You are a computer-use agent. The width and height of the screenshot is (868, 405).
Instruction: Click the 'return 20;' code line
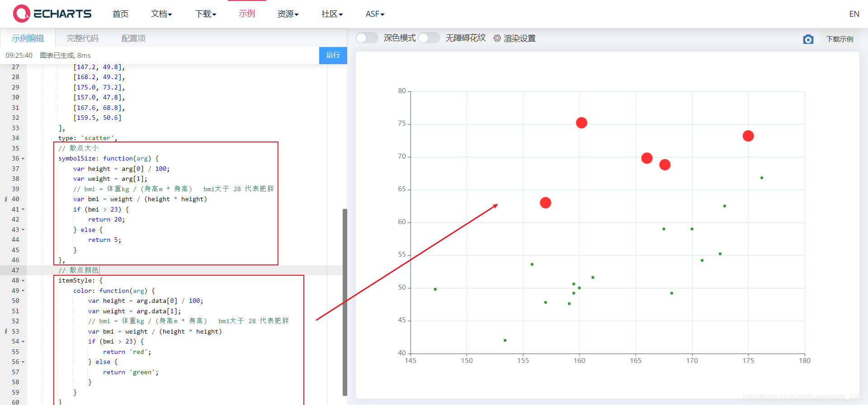[107, 219]
